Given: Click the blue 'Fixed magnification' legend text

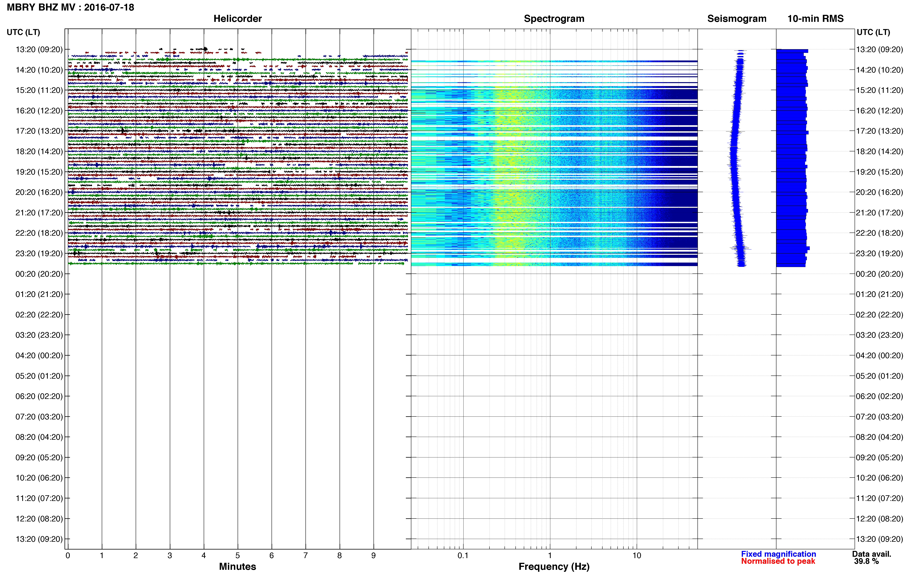Looking at the screenshot, I should pos(778,554).
